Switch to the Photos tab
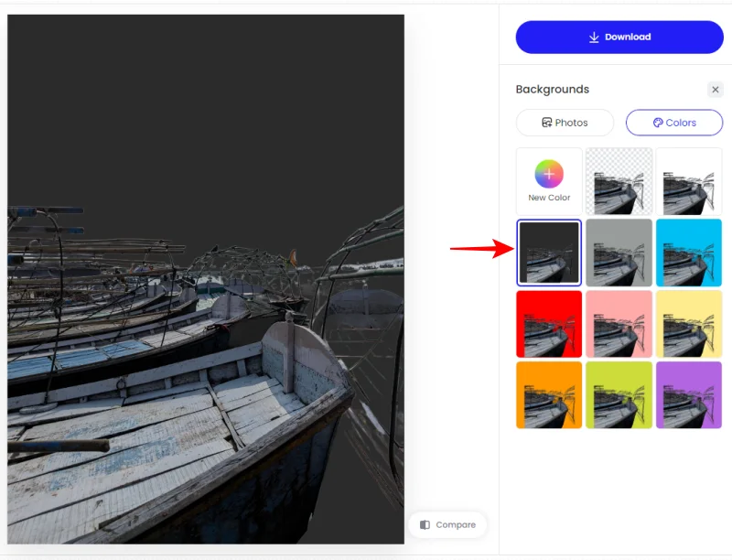732x560 pixels. 565,123
